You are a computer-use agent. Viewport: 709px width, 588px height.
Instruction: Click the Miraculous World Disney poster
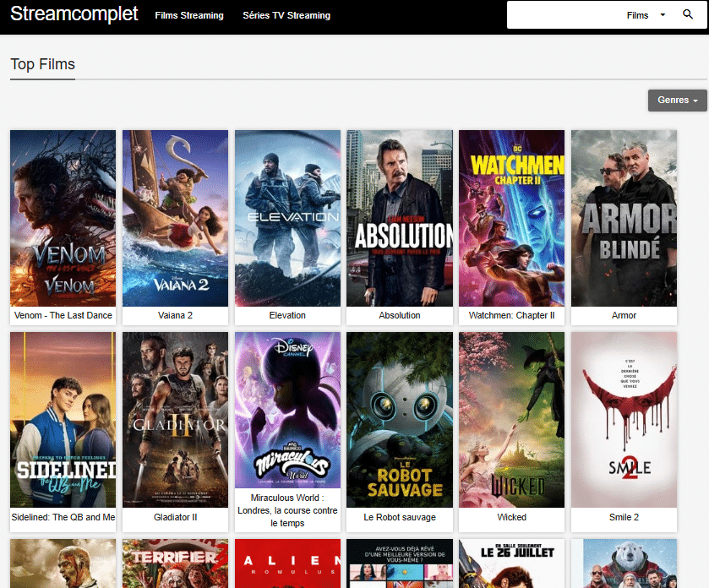click(287, 410)
